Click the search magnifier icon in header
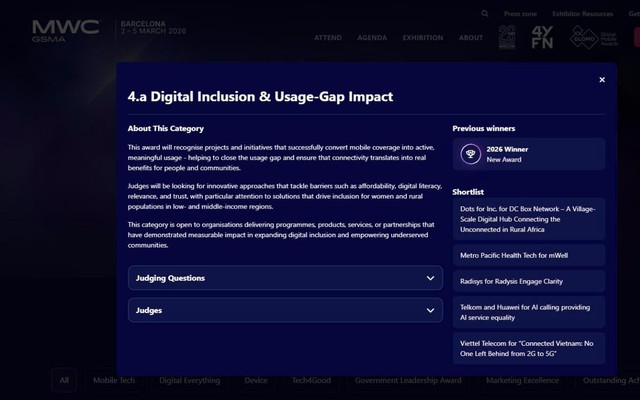This screenshot has width=640, height=400. click(x=485, y=14)
